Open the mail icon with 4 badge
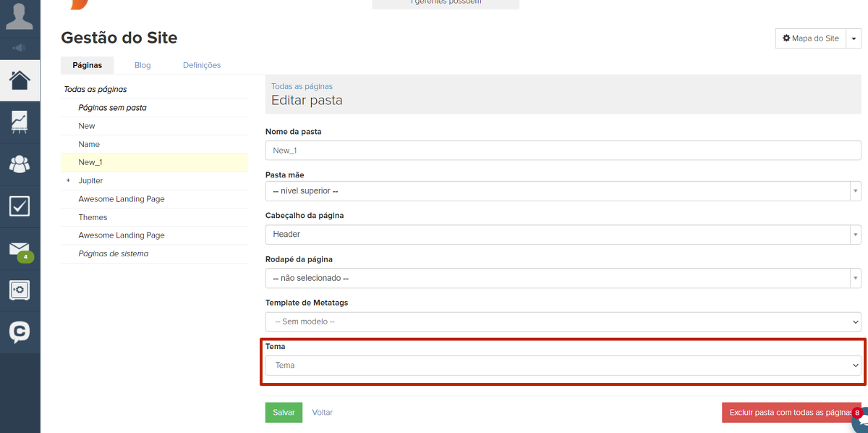Viewport: 868px width, 433px height. [x=20, y=250]
